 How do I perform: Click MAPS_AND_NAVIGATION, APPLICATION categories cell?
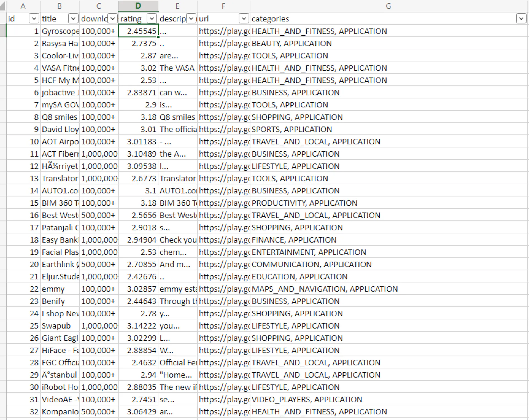(389, 289)
